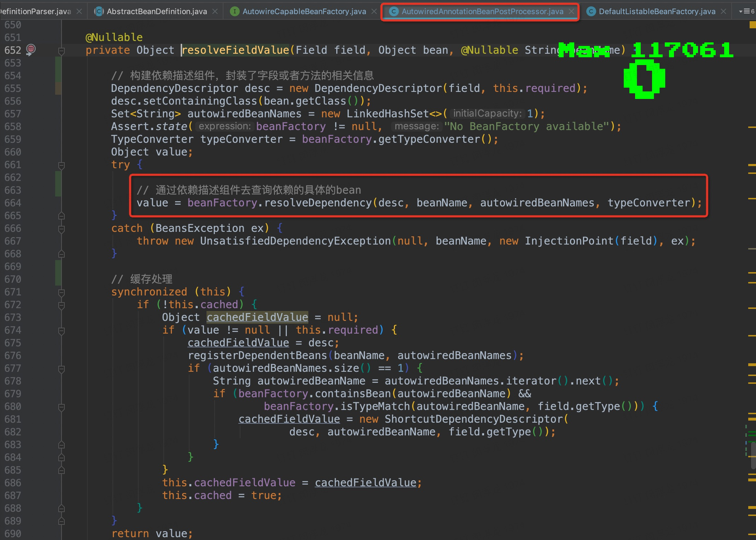
Task: Click the yellow inspection status marker in the top-right corner
Action: tap(752, 25)
